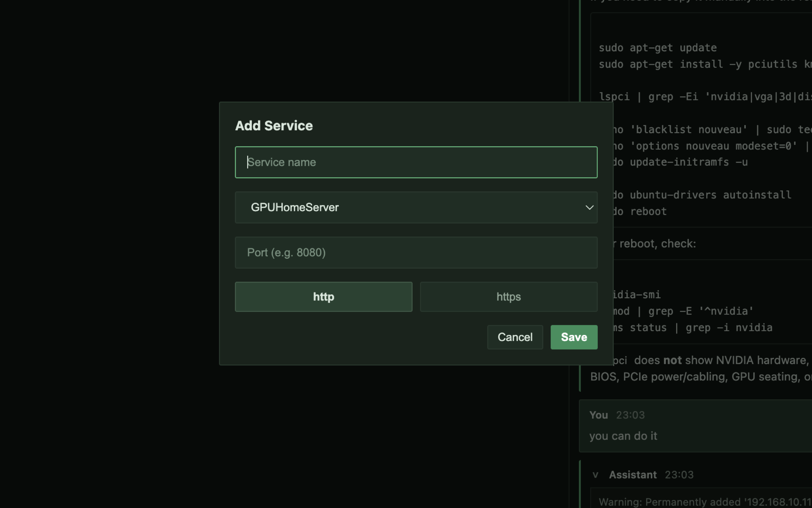Select the https protocol option

[x=509, y=297]
